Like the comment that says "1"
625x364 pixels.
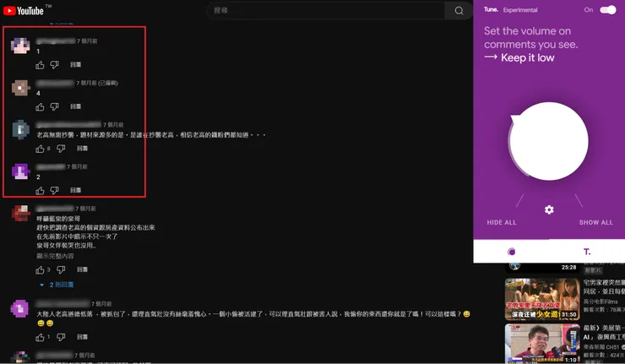pos(40,65)
